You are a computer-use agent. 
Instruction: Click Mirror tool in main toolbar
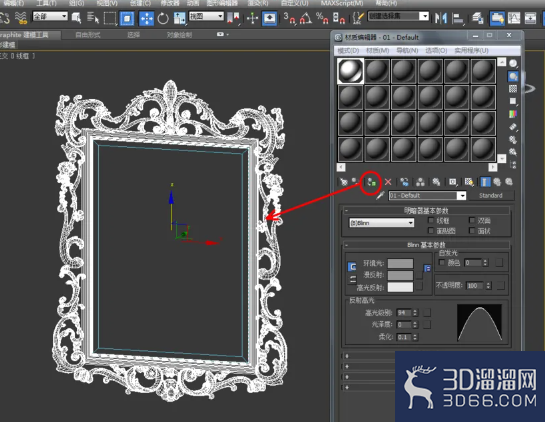coord(441,18)
